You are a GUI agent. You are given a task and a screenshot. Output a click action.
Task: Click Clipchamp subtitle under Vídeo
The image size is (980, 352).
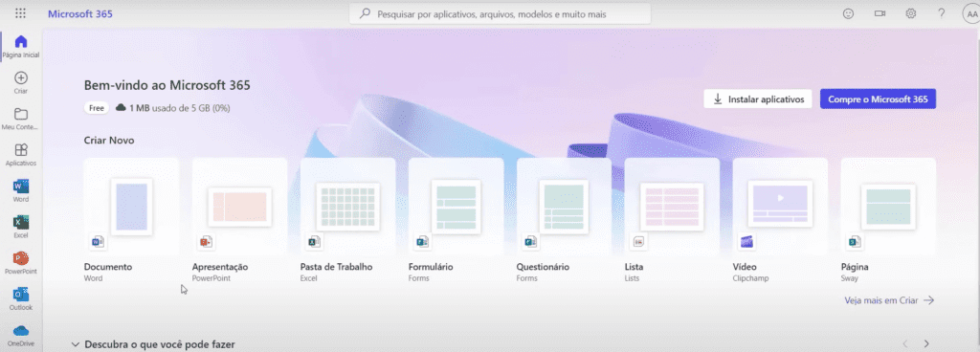750,278
